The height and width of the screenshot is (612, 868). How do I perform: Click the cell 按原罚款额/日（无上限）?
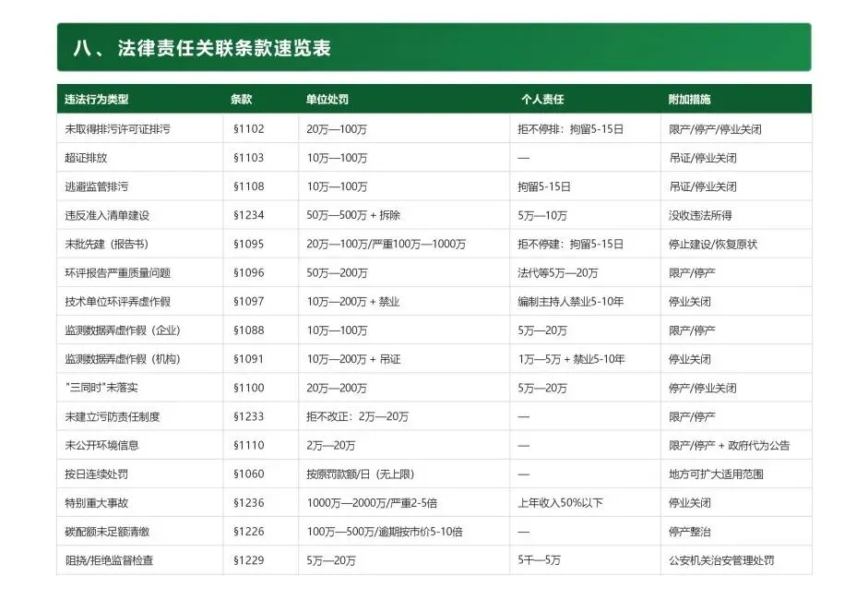(x=361, y=474)
